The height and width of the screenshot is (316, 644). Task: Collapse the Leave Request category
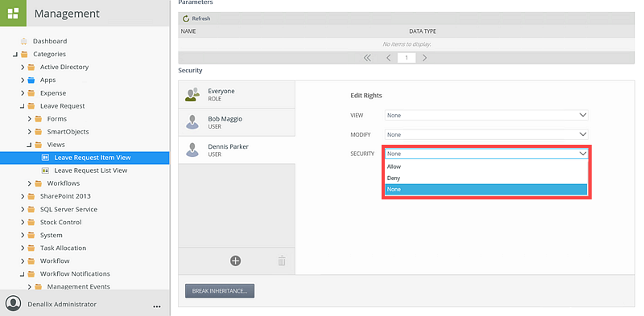pos(23,106)
